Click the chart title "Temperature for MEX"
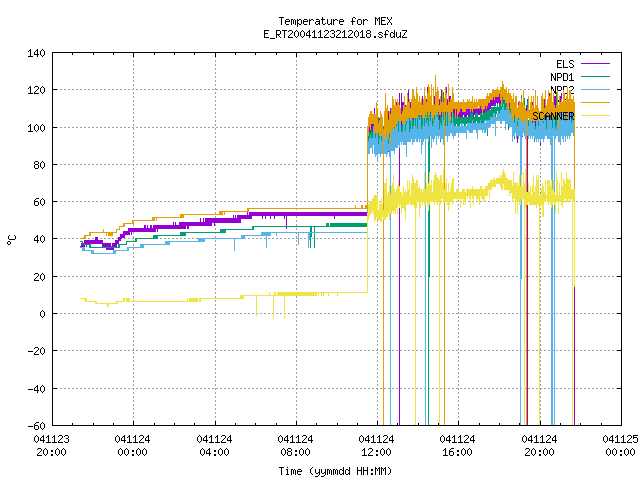Viewport: 640px width, 480px height. point(336,21)
